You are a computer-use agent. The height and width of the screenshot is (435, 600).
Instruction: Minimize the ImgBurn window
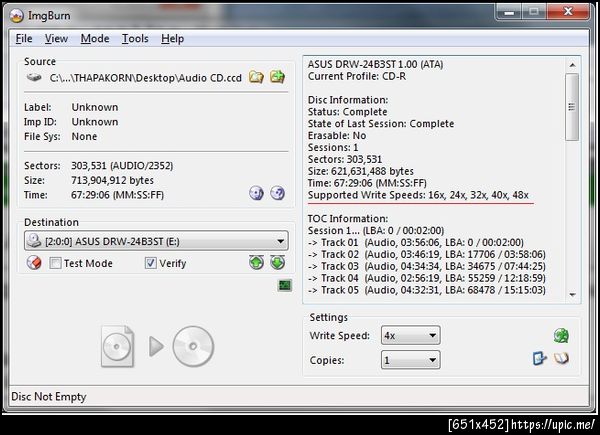click(509, 12)
